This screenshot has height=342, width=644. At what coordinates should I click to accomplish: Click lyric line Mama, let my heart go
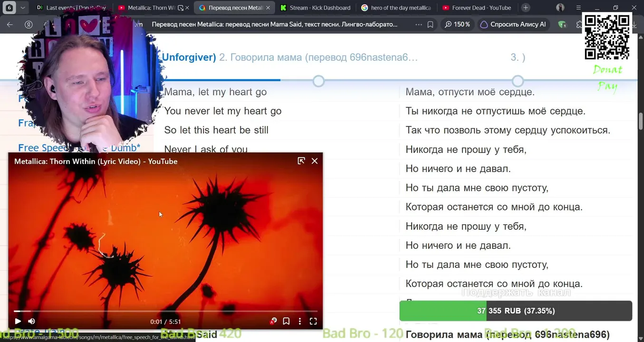215,92
